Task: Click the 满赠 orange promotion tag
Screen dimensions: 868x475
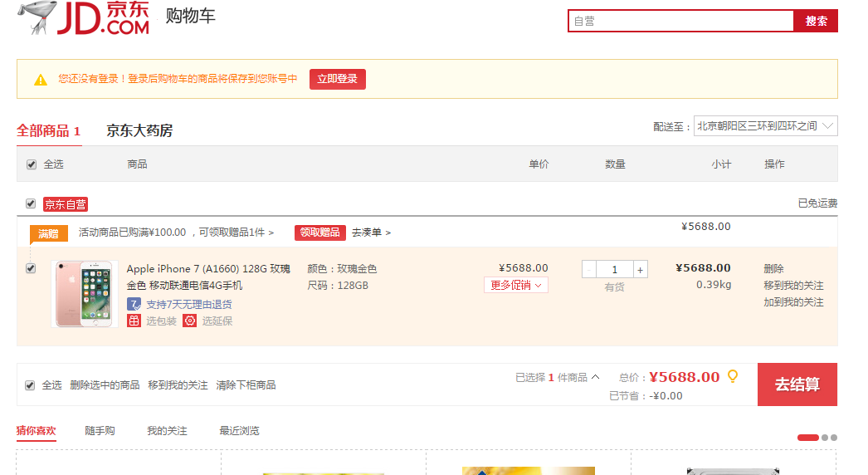Action: point(49,233)
